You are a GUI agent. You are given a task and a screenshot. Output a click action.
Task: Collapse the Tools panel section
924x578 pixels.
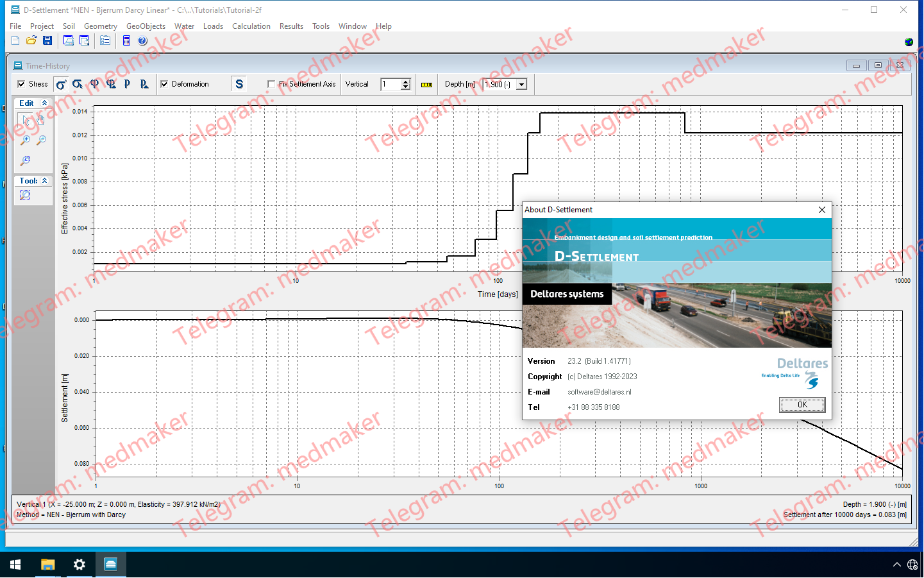(44, 181)
